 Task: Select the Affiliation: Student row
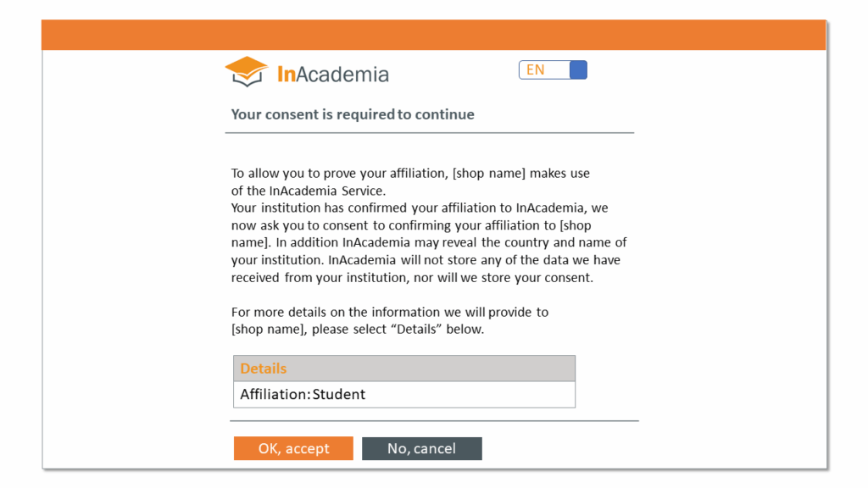404,394
